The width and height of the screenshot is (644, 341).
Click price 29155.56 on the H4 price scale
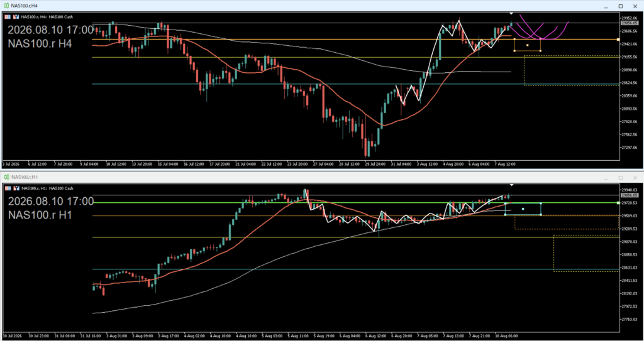tap(630, 57)
